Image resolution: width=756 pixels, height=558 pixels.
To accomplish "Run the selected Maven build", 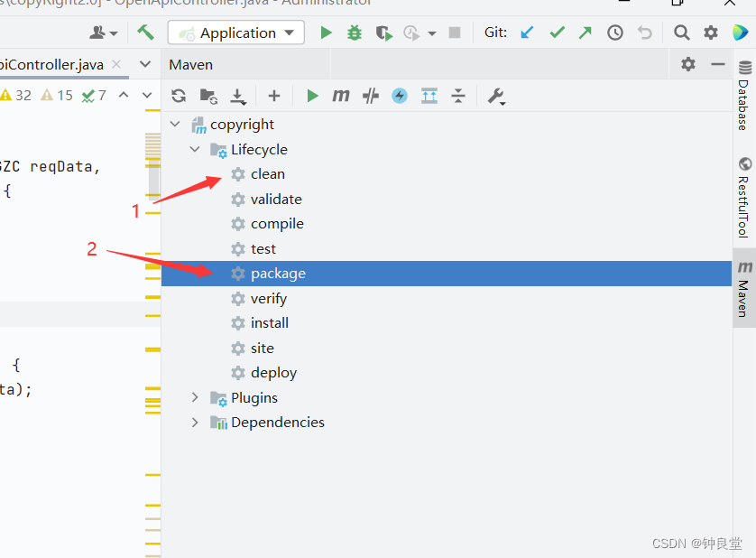I will coord(312,96).
